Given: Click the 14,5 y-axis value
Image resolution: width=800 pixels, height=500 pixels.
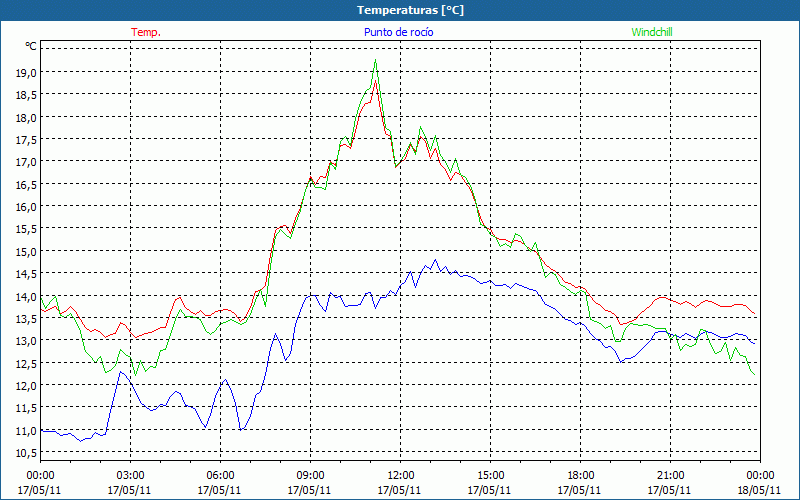Looking at the screenshot, I should point(27,274).
